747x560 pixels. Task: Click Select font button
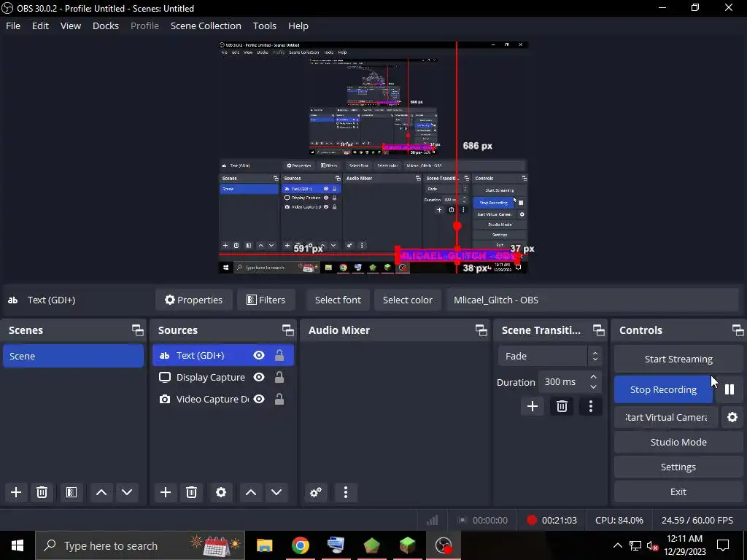pos(338,300)
